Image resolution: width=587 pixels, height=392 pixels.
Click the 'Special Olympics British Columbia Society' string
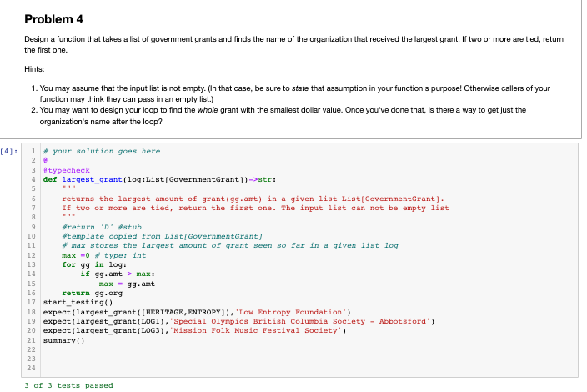coord(300,322)
